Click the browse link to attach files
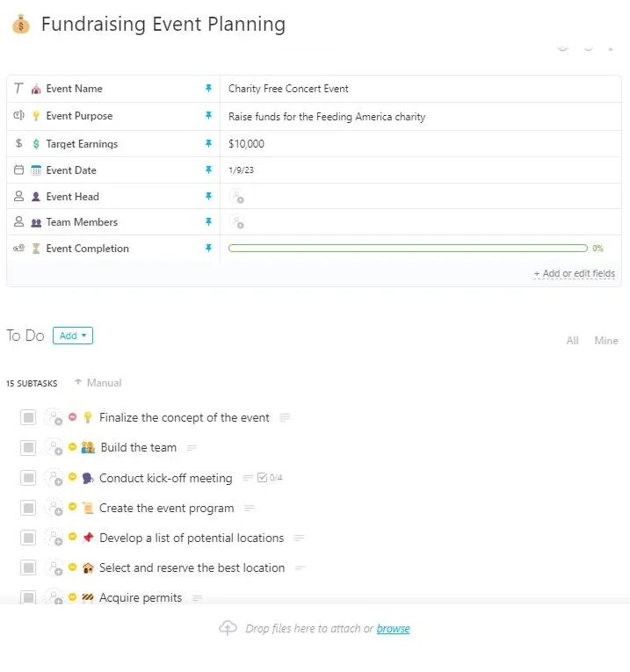The width and height of the screenshot is (630, 672). 394,629
